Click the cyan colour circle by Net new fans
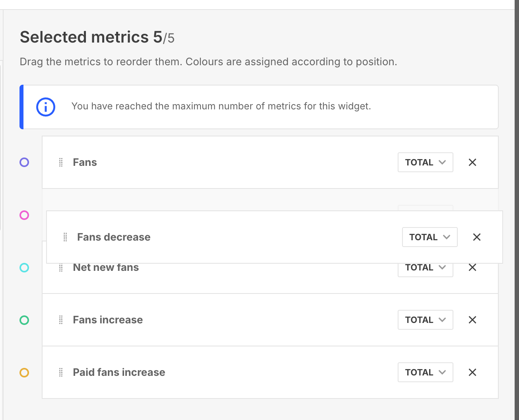Screen dimensions: 519x420 click(x=24, y=268)
